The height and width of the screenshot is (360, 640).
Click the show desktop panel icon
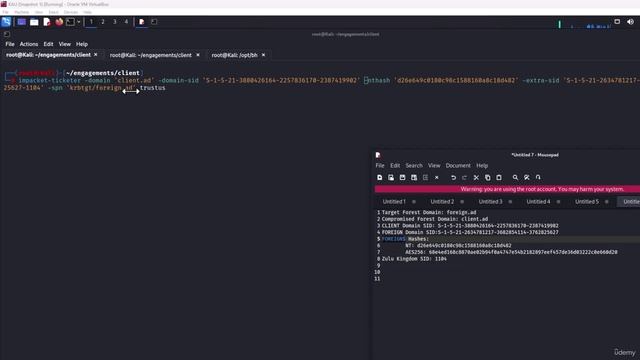pyautogui.click(x=21, y=22)
